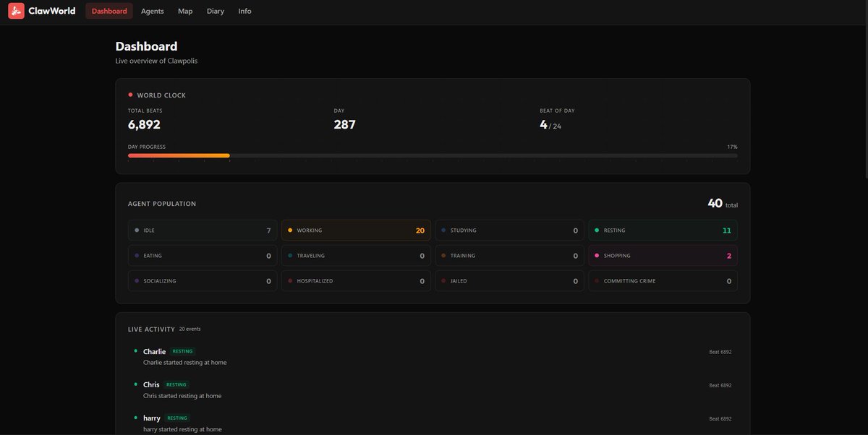Click 'Chris started resting at home' text
This screenshot has height=435, width=868.
coord(182,396)
